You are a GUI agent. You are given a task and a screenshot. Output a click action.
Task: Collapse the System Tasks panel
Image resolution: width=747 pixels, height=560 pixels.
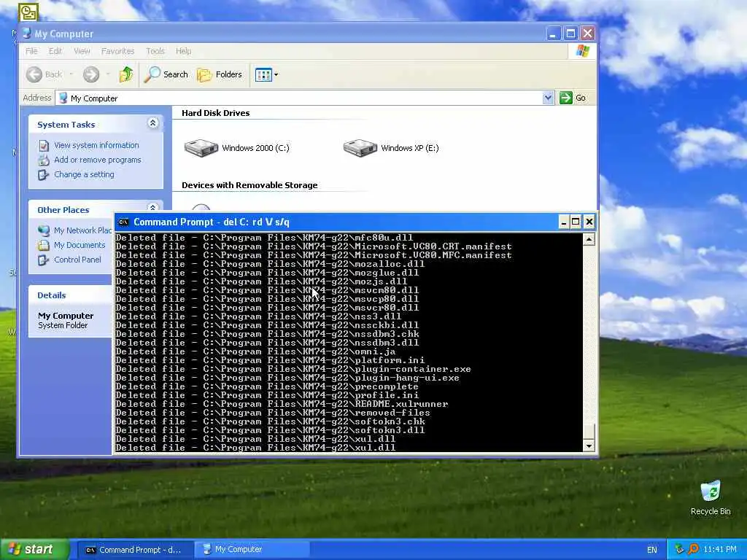click(x=152, y=123)
